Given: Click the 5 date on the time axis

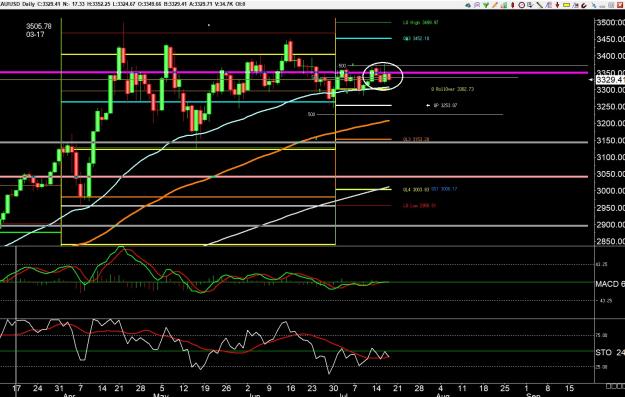Looking at the screenshot, I should [x=161, y=388].
